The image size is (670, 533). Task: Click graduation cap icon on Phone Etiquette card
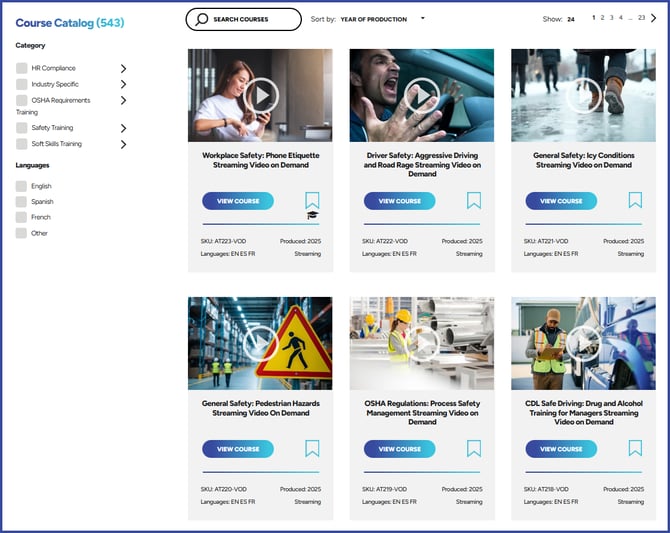point(312,215)
